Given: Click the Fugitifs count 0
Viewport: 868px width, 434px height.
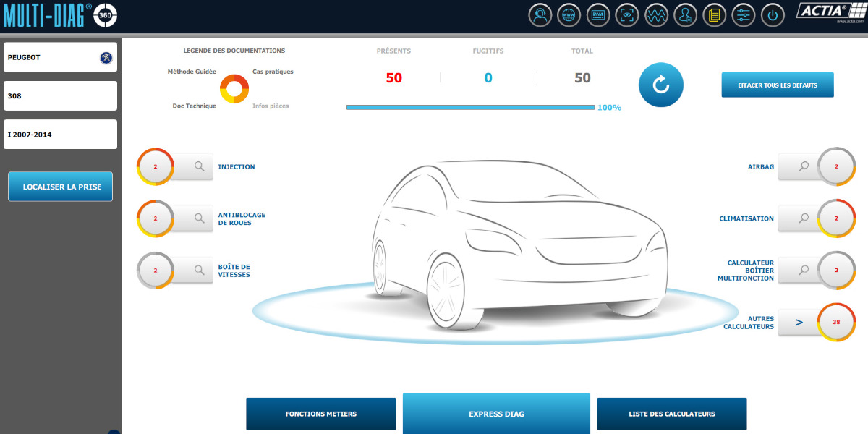Looking at the screenshot, I should [x=488, y=78].
